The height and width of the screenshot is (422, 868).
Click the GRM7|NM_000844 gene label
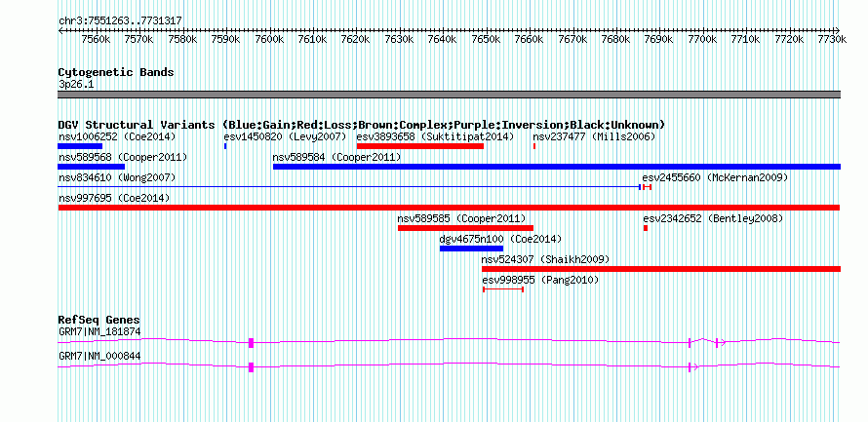pos(99,356)
